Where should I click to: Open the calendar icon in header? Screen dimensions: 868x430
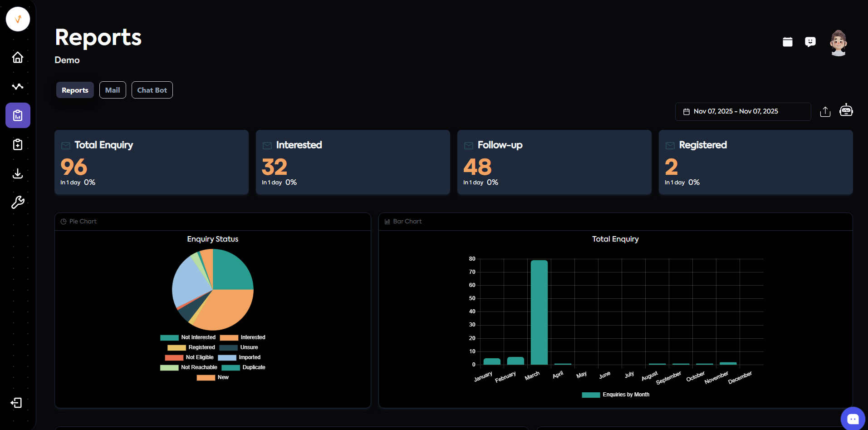click(x=788, y=42)
